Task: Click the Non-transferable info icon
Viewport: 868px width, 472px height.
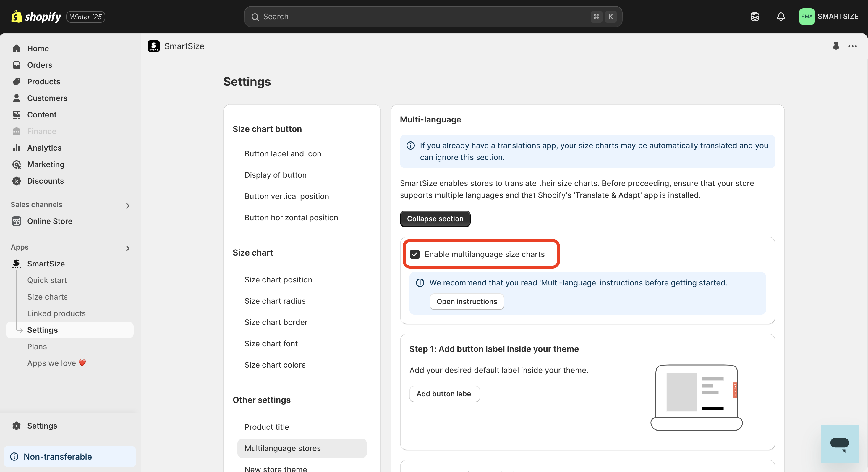Action: point(14,457)
